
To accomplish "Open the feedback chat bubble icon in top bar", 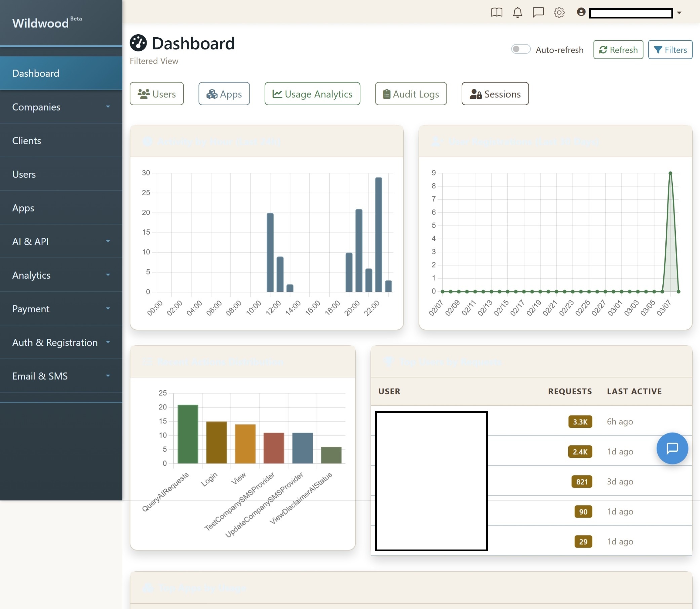I will coord(538,12).
